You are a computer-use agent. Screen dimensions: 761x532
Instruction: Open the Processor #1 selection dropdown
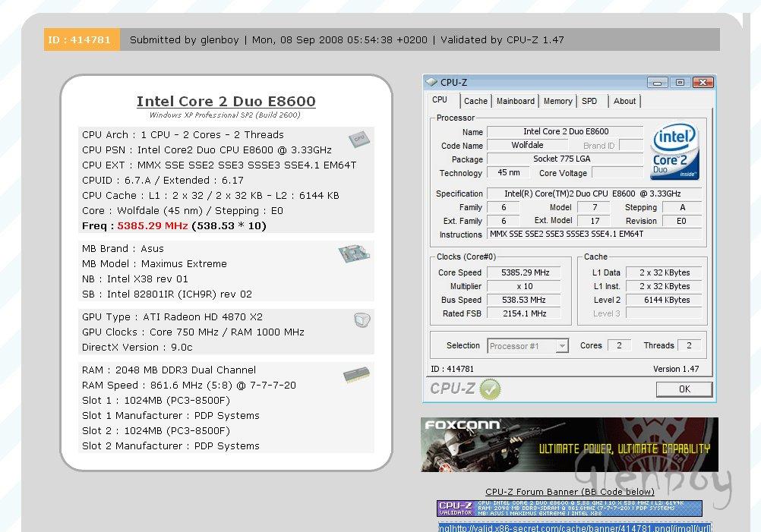click(528, 346)
